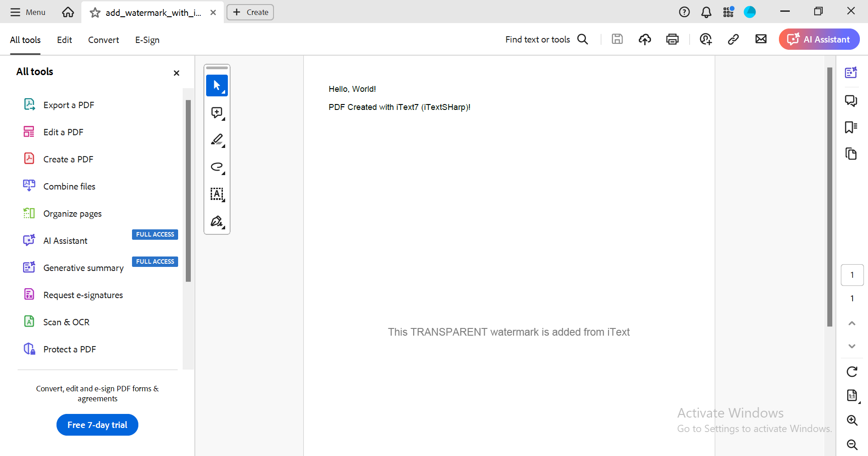Open the Generative summary side panel icon
Viewport: 868px width, 456px height.
[851, 72]
